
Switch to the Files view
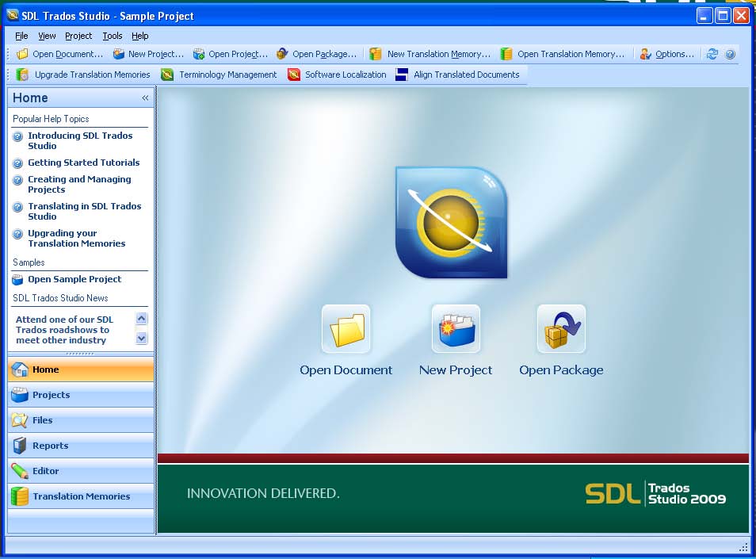click(81, 420)
